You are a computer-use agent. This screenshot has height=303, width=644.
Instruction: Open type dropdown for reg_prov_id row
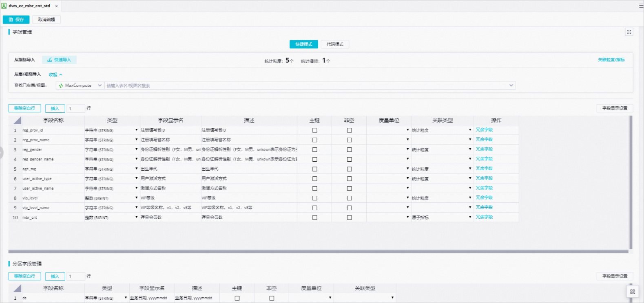tap(137, 130)
